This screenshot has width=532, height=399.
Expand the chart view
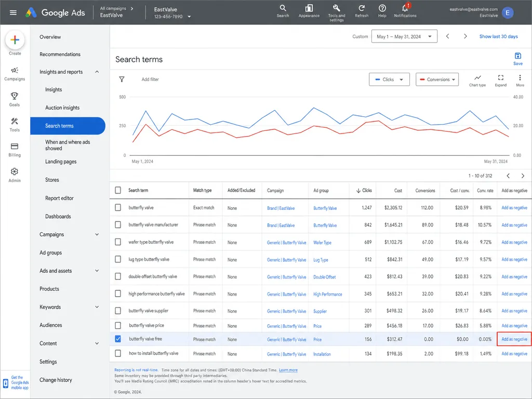coord(500,81)
